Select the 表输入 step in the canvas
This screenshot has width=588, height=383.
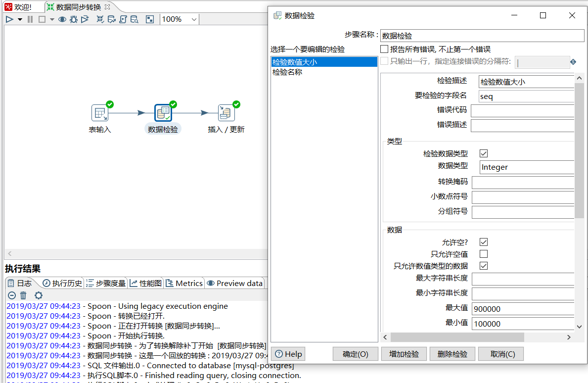pyautogui.click(x=100, y=113)
